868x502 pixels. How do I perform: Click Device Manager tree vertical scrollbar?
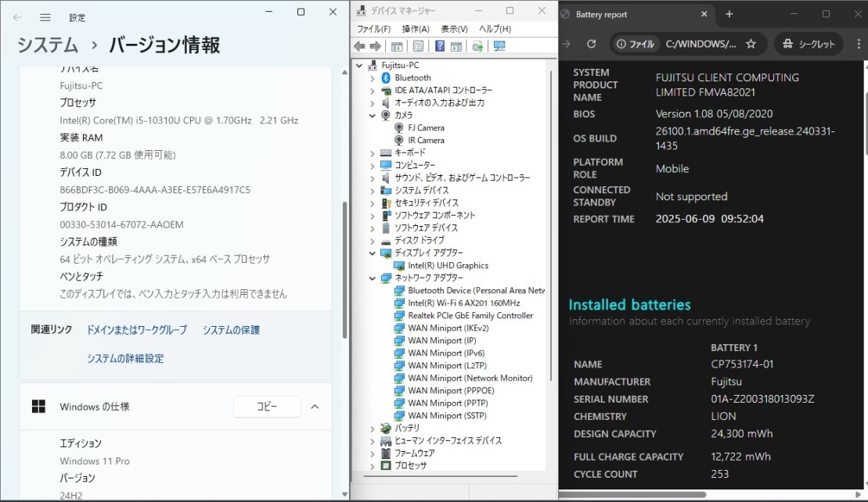tap(551, 225)
